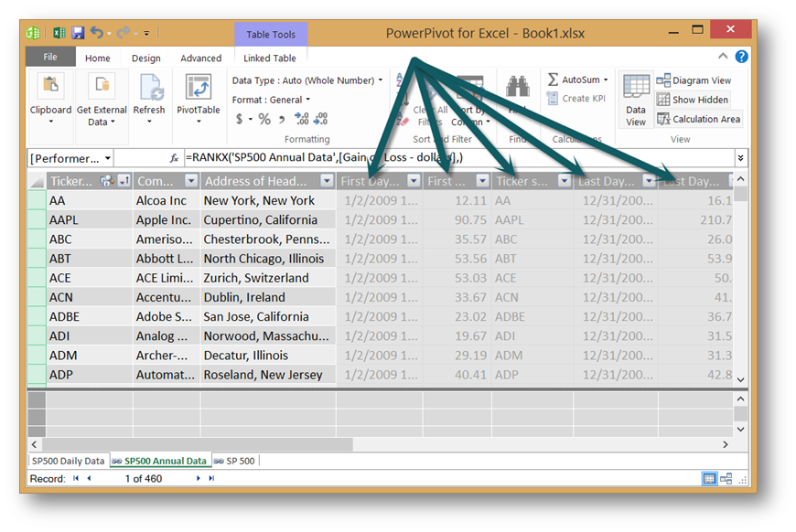Click the AutoSum sigma icon
Image resolution: width=796 pixels, height=532 pixels.
(x=553, y=80)
